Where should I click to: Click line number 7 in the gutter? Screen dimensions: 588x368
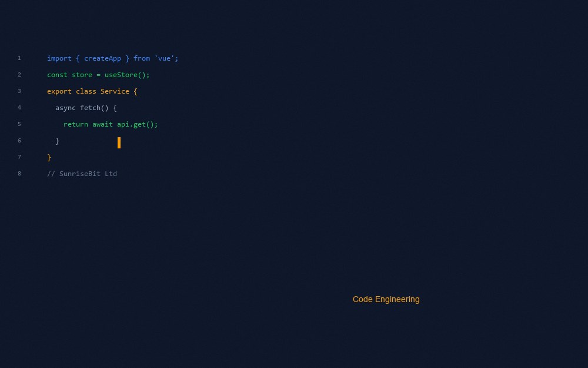19,157
